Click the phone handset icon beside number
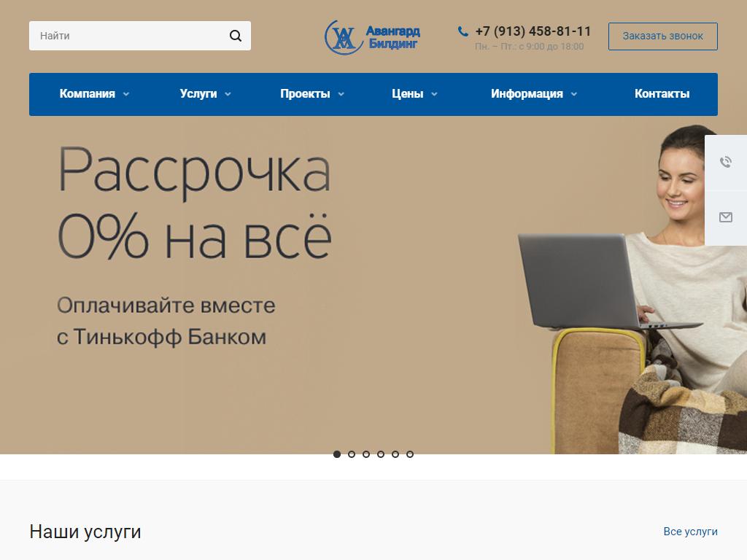The width and height of the screenshot is (747, 560). point(462,31)
